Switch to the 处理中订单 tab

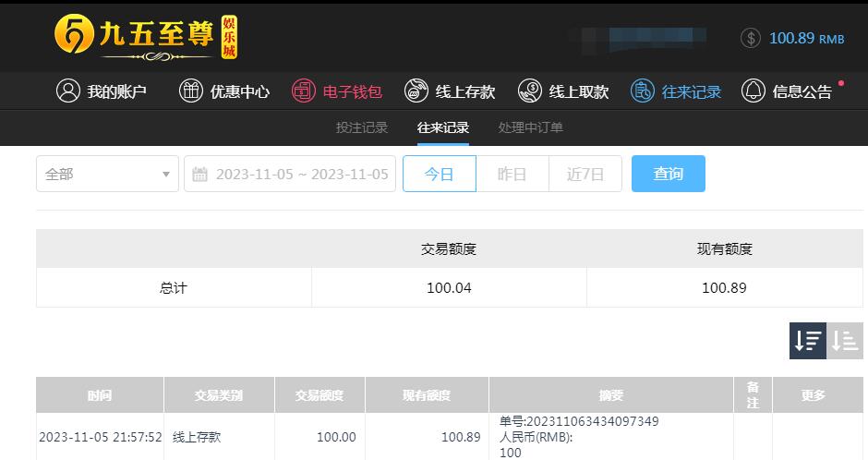point(530,127)
